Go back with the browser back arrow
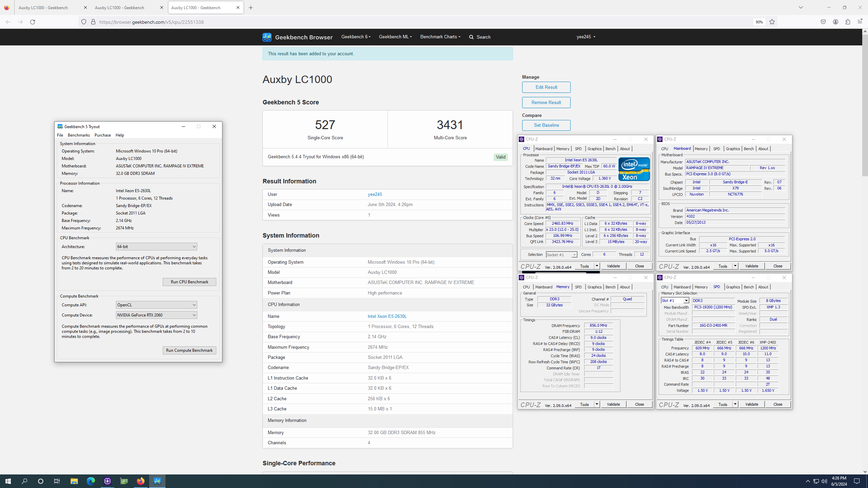868x488 pixels. coord(8,22)
